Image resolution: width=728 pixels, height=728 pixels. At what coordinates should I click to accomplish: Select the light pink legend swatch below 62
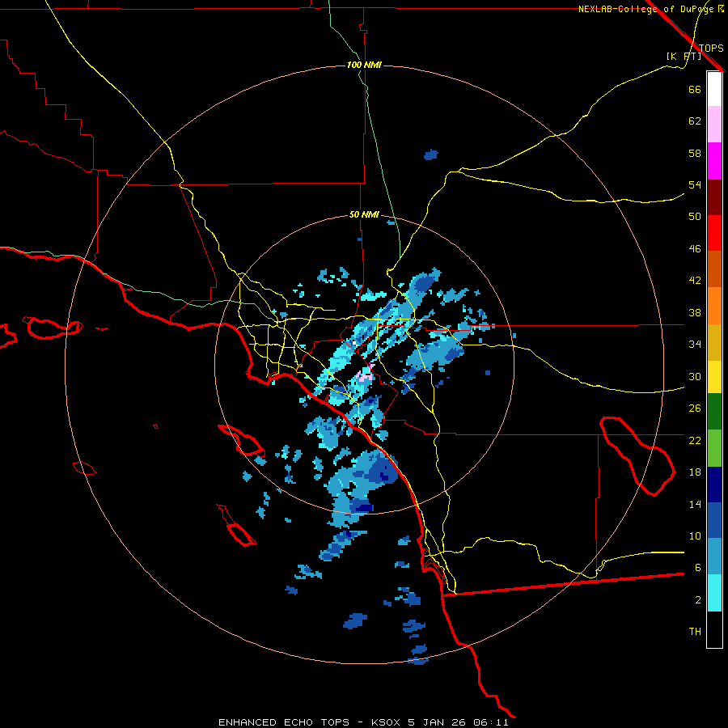tap(714, 125)
